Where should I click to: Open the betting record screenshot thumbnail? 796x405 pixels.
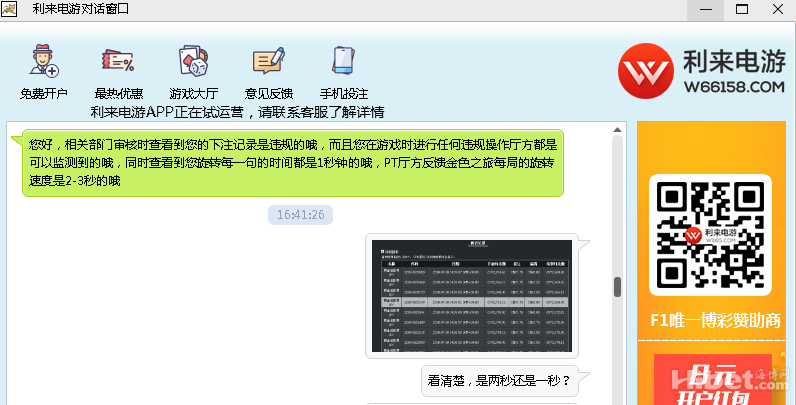(x=469, y=296)
